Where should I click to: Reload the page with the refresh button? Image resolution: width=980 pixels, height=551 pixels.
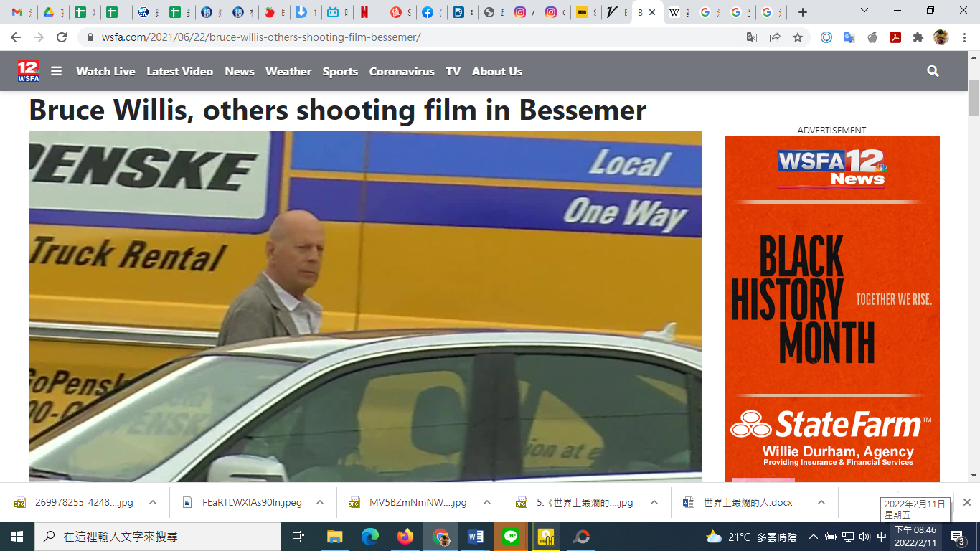[62, 37]
